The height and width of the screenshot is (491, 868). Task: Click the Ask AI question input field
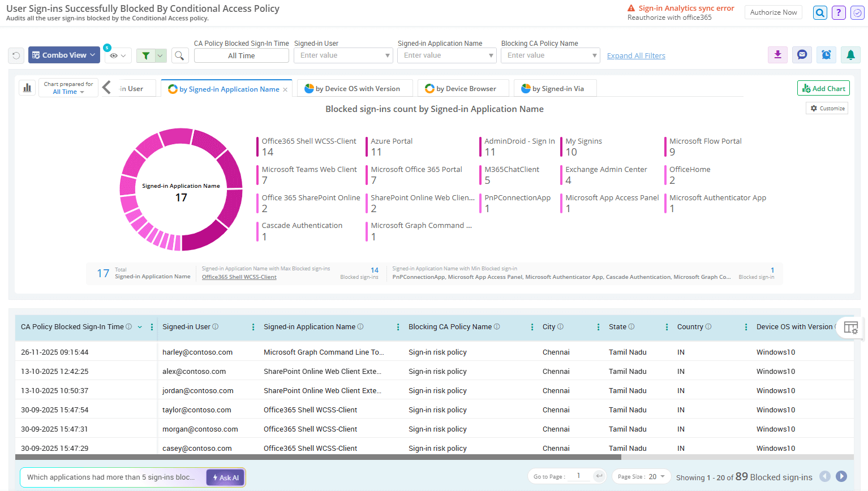[112, 477]
